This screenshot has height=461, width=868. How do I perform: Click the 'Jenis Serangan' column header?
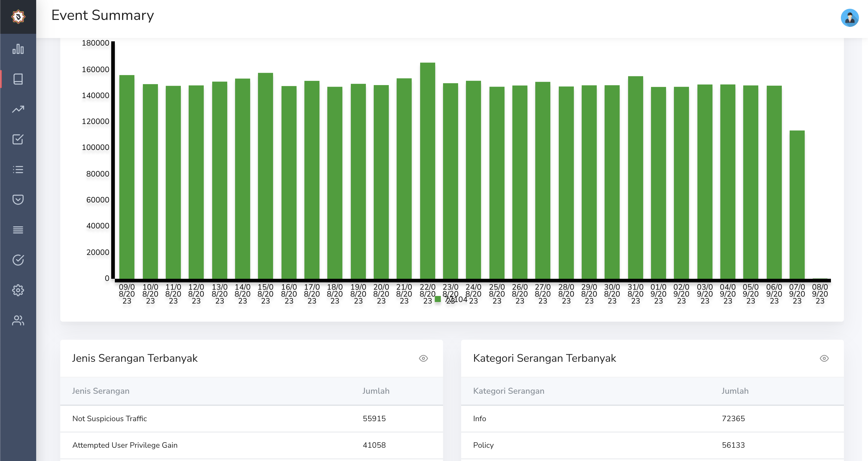click(101, 391)
